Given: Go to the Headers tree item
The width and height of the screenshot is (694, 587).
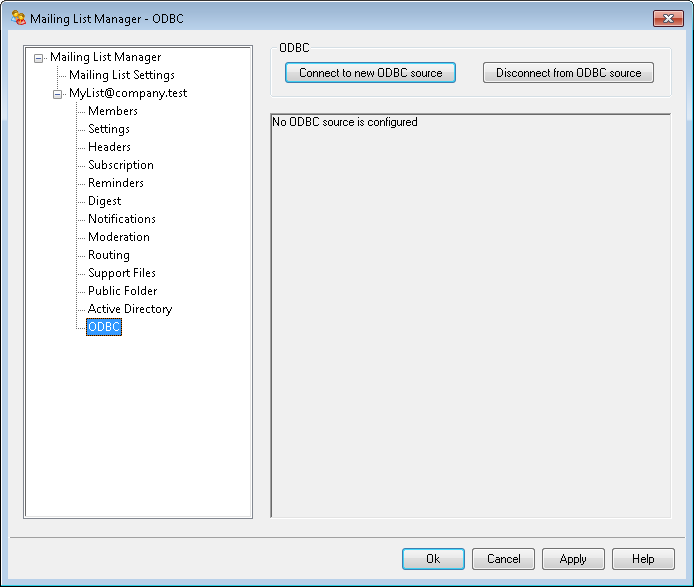Looking at the screenshot, I should pyautogui.click(x=109, y=147).
